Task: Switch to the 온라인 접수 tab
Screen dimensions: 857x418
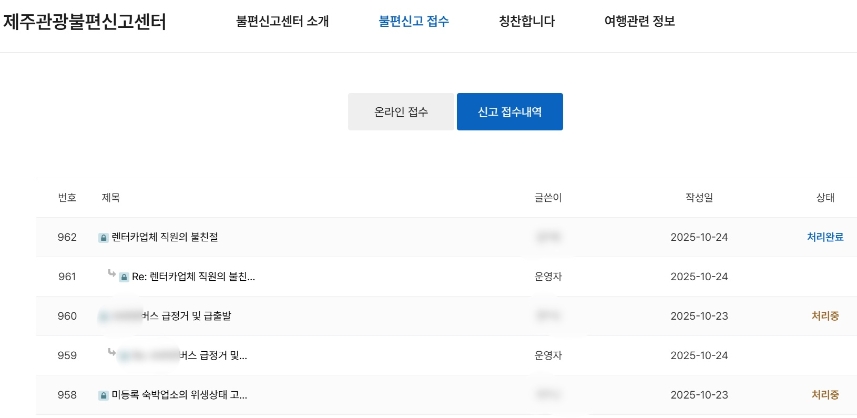Action: click(x=400, y=112)
